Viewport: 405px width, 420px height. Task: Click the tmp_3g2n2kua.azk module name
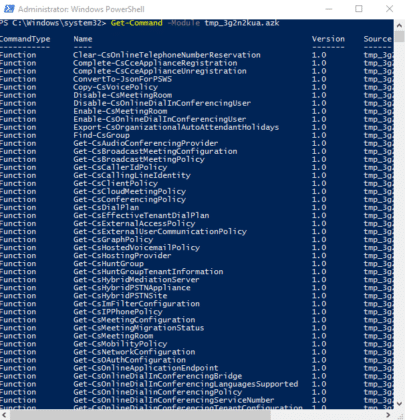tap(242, 23)
